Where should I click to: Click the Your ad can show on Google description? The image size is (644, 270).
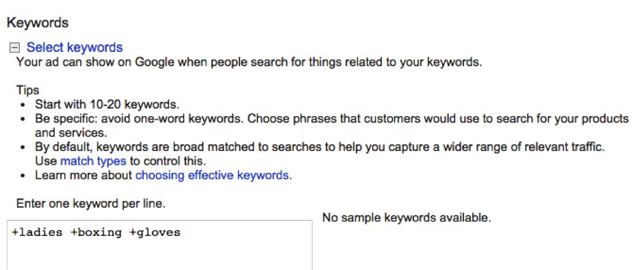point(249,62)
